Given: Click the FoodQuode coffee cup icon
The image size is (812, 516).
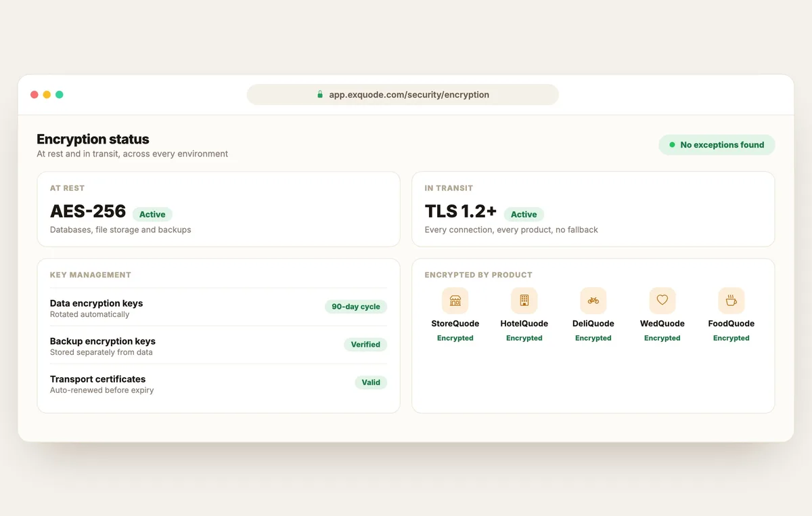Looking at the screenshot, I should (731, 301).
